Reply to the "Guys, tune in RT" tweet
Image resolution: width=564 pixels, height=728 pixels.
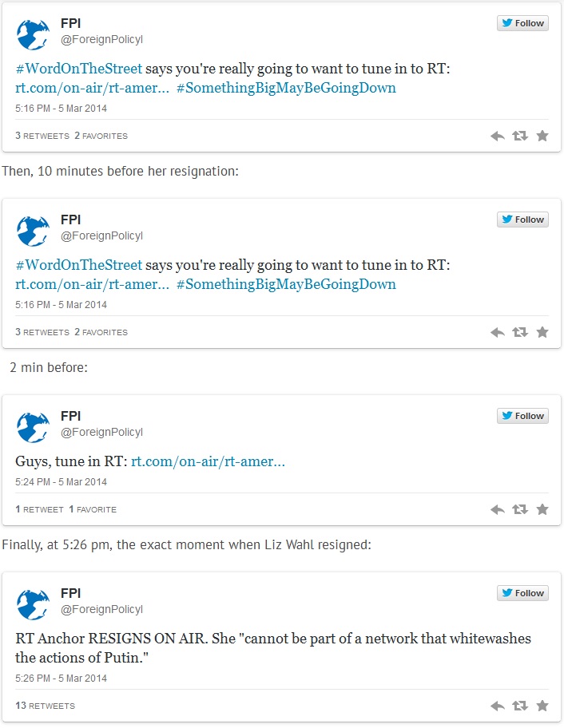click(497, 509)
